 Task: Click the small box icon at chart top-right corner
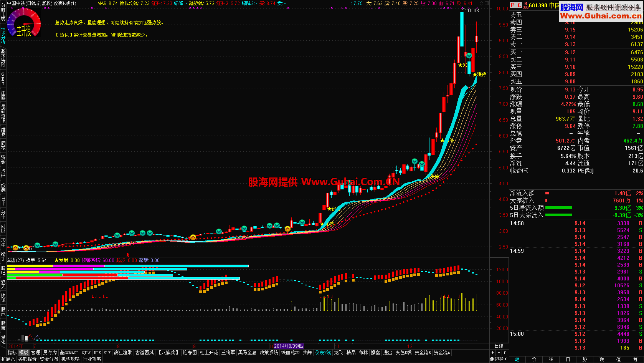pos(487,3)
